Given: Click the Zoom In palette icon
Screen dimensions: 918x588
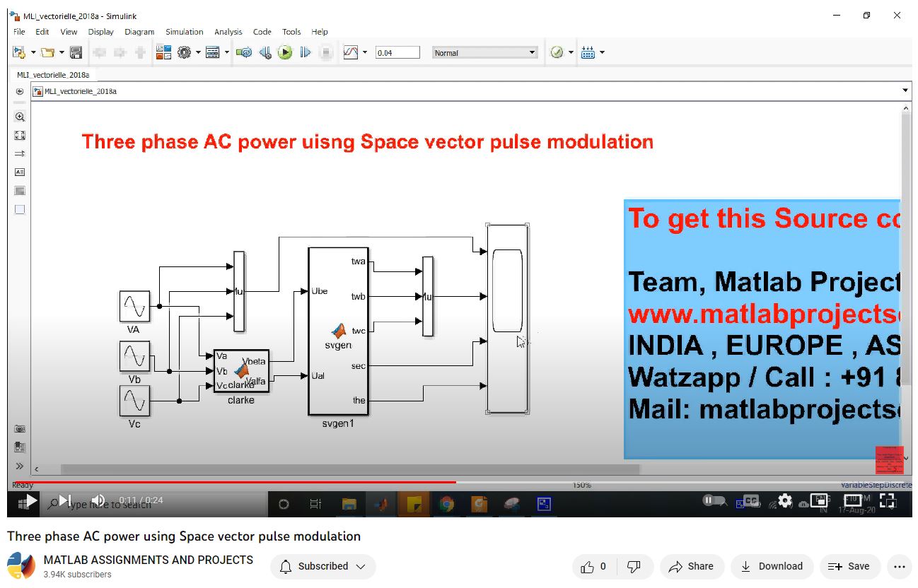Looking at the screenshot, I should coord(20,117).
